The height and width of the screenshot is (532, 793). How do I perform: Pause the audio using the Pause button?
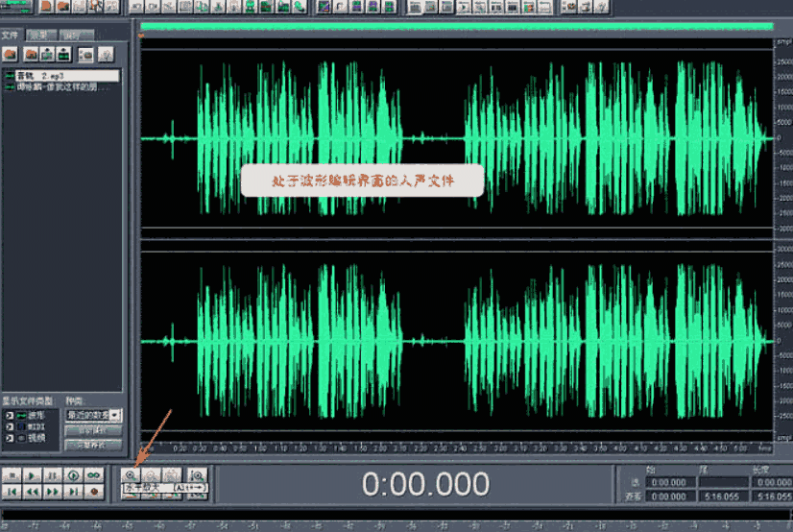[52, 475]
